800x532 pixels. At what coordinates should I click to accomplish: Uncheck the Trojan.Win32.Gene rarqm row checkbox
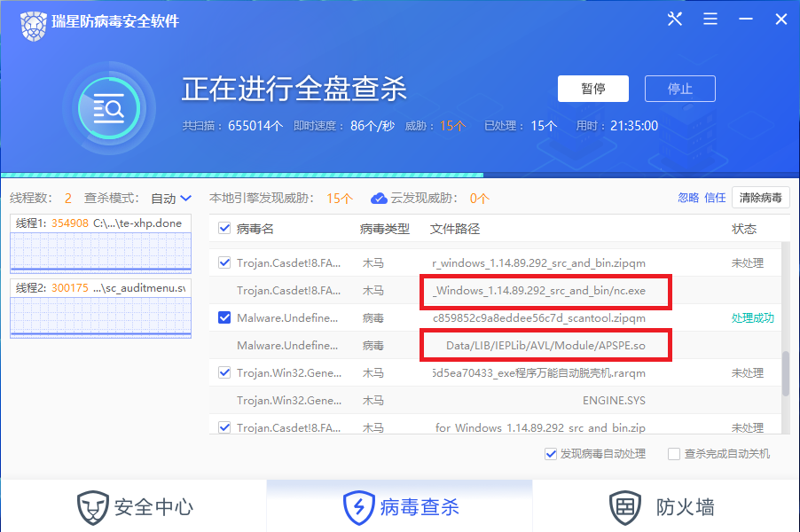(224, 372)
